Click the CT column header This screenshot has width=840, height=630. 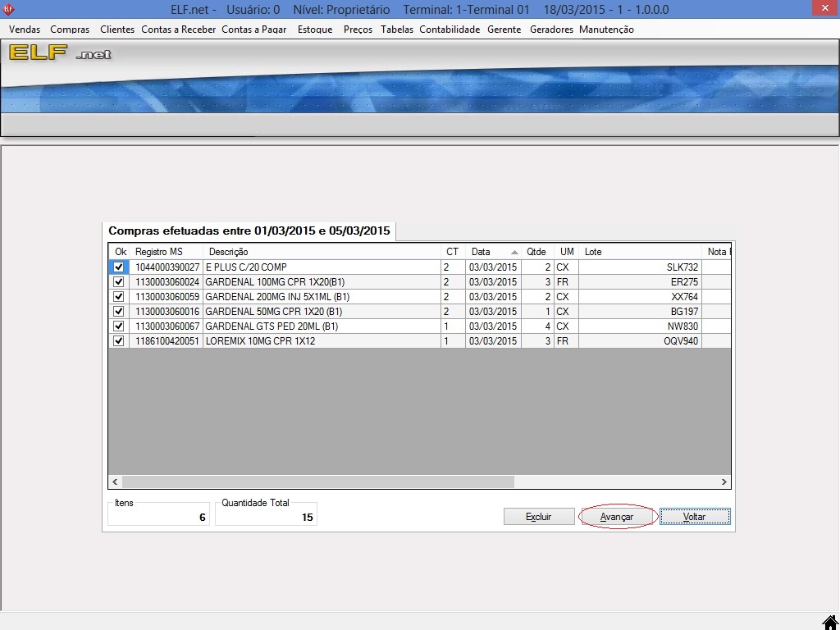click(x=453, y=252)
